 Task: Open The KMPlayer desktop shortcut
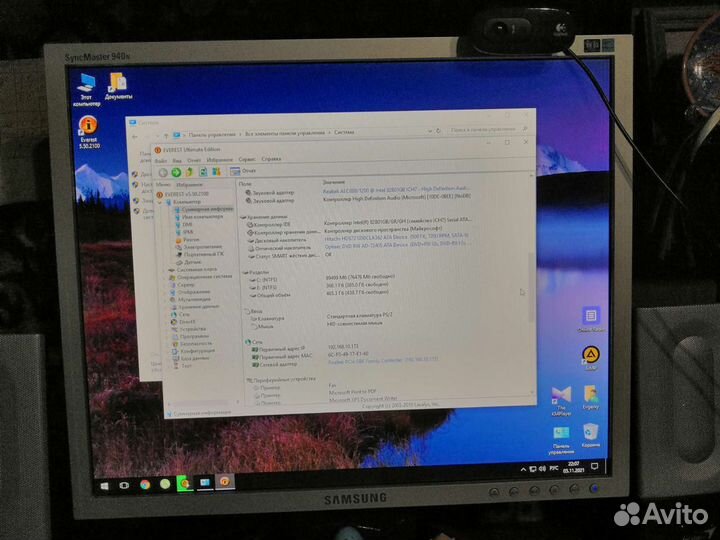point(561,401)
